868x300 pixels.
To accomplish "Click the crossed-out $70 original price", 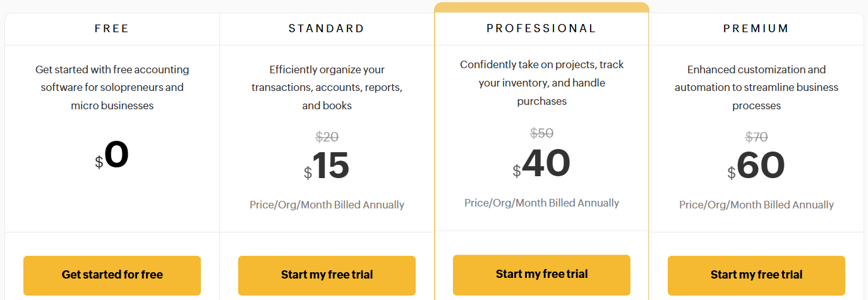I will tap(756, 136).
